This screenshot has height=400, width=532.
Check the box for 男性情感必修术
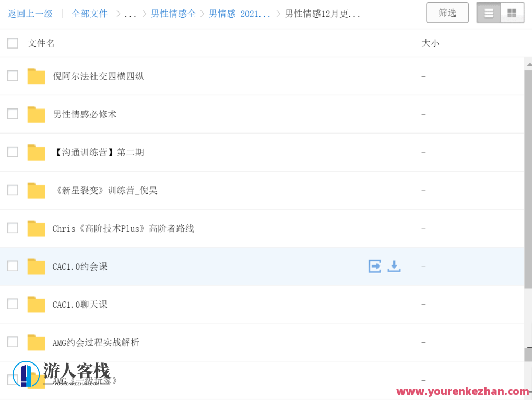[x=13, y=114]
